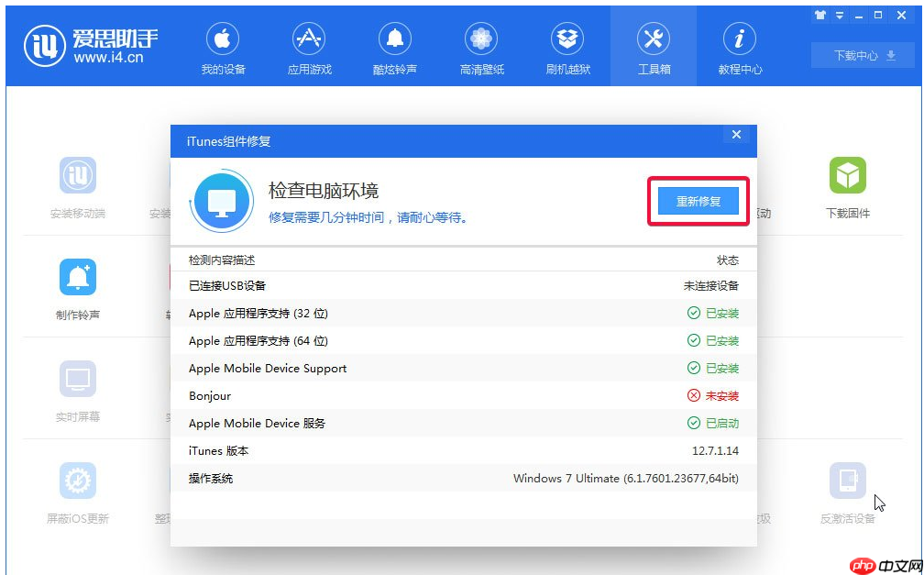This screenshot has width=924, height=575.
Task: Open the 酷炫铃声 ringtone section
Action: 394,46
